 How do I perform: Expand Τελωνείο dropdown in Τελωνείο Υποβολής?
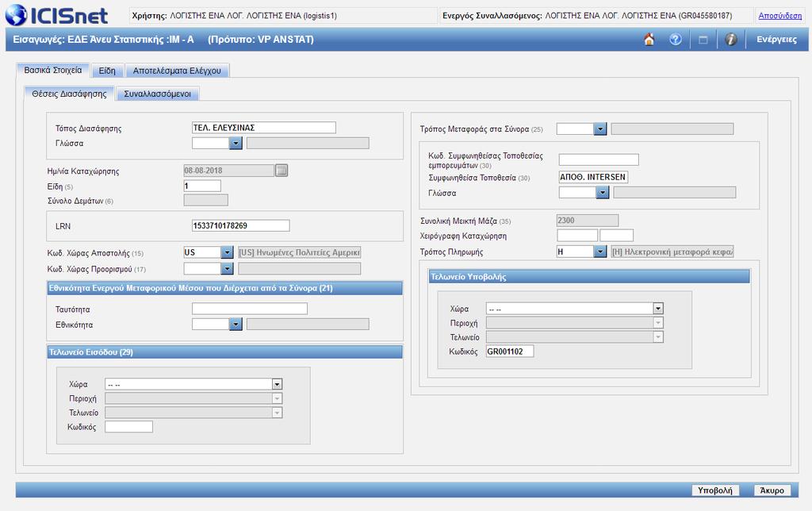coord(658,337)
